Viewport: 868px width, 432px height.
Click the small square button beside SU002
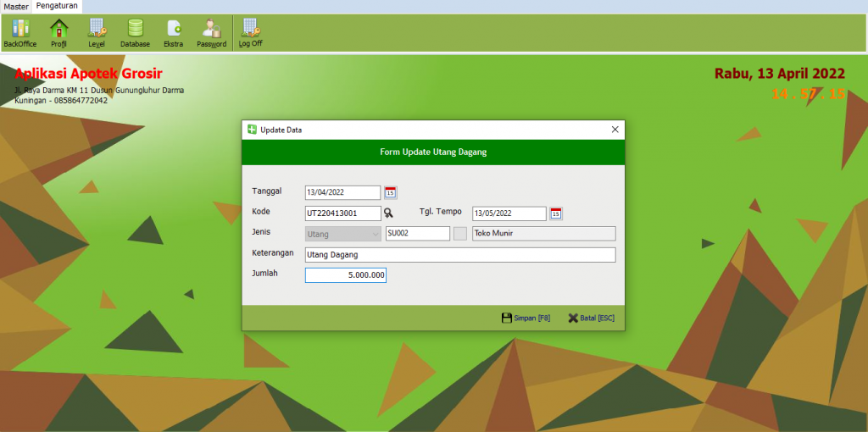459,234
